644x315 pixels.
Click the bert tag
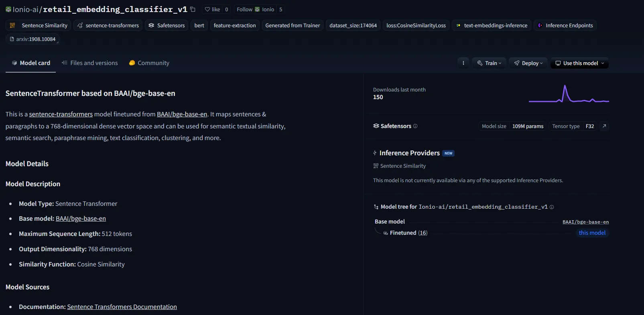[x=199, y=25]
